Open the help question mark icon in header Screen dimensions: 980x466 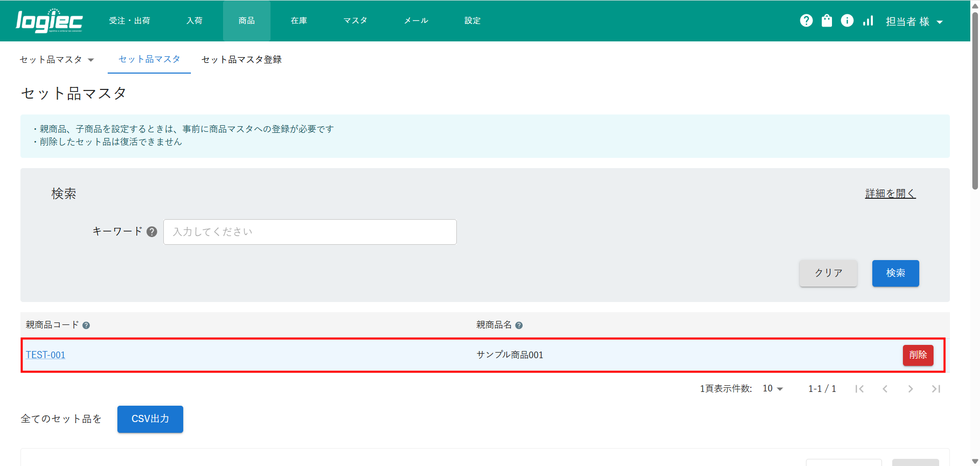806,20
